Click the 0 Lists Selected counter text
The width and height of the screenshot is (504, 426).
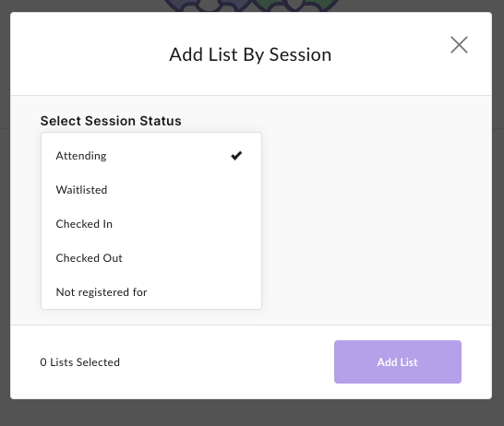pos(79,362)
